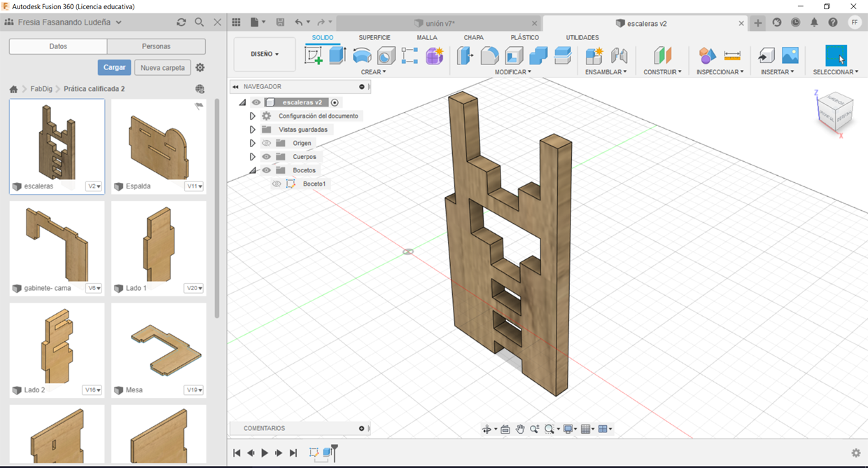Open version dropdown V11 for Espalda
The height and width of the screenshot is (468, 868).
coord(194,186)
